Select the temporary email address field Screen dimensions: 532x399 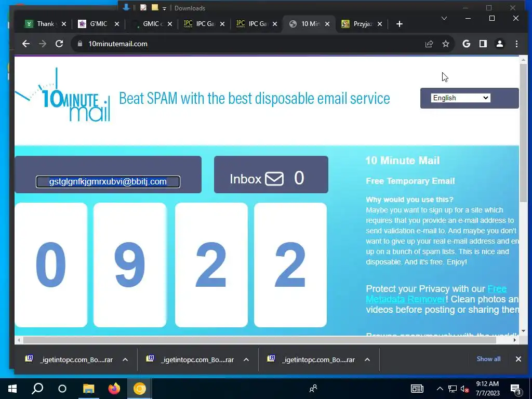click(108, 182)
